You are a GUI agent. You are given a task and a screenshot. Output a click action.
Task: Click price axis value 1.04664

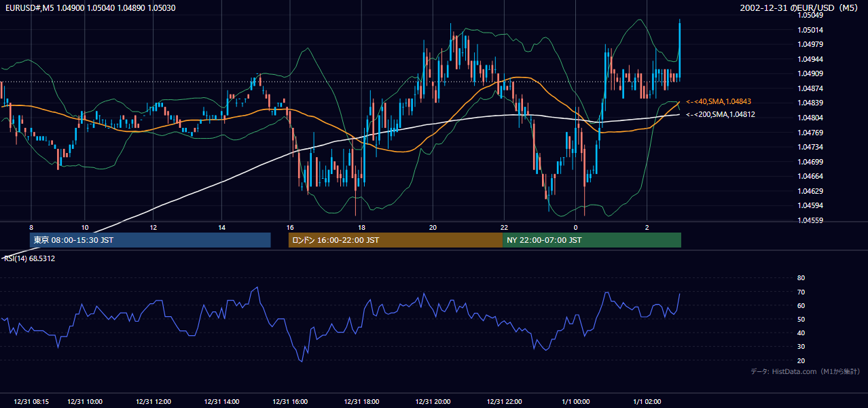(811, 176)
